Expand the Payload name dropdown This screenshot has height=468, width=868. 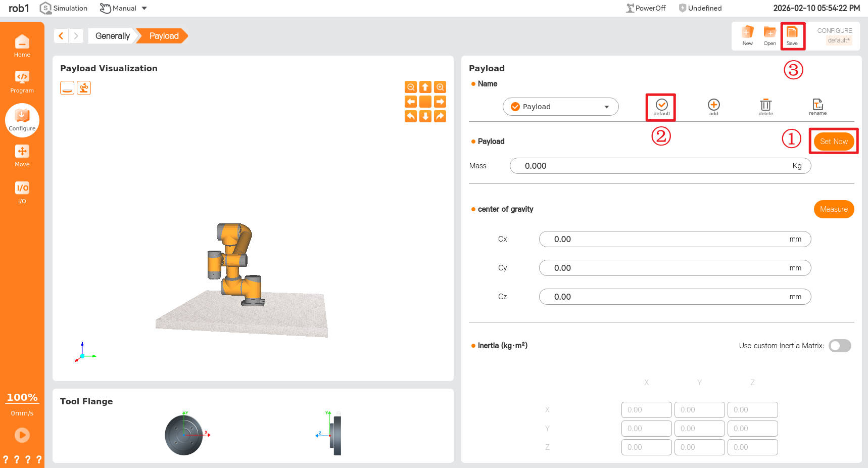pyautogui.click(x=560, y=107)
